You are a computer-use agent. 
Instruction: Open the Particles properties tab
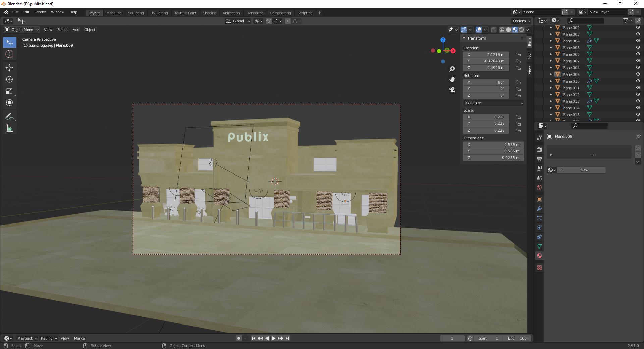click(x=539, y=218)
